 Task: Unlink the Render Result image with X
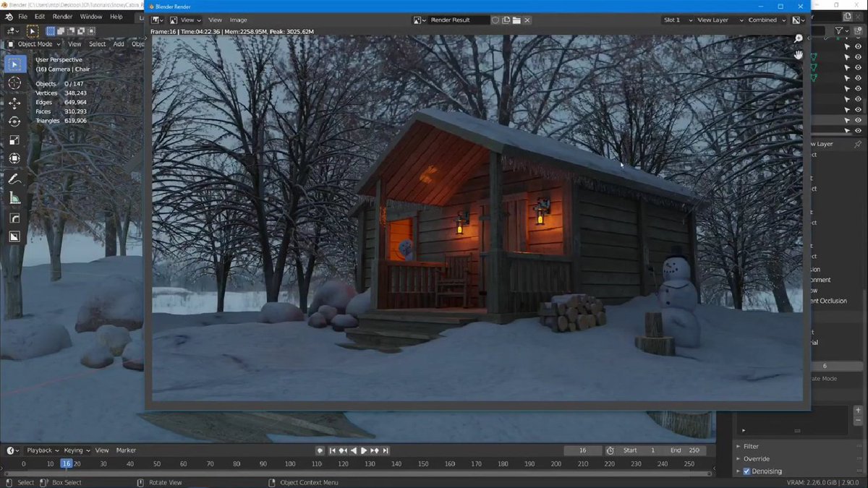coord(527,20)
